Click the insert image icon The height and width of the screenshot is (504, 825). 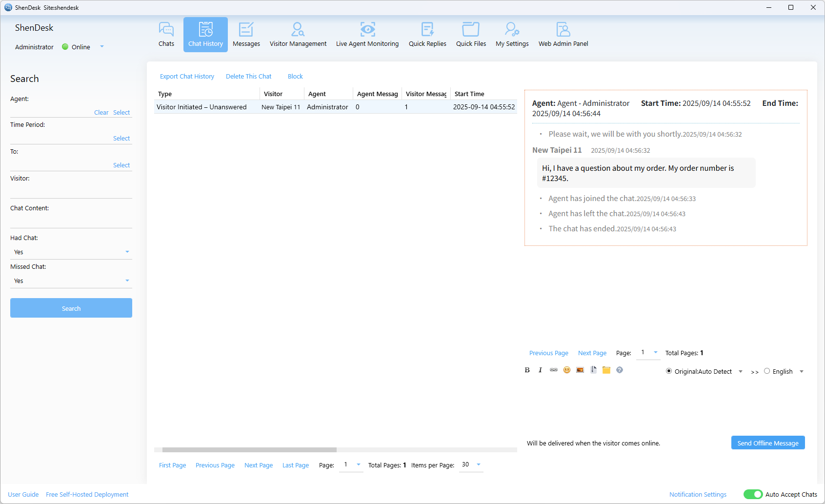(x=580, y=370)
